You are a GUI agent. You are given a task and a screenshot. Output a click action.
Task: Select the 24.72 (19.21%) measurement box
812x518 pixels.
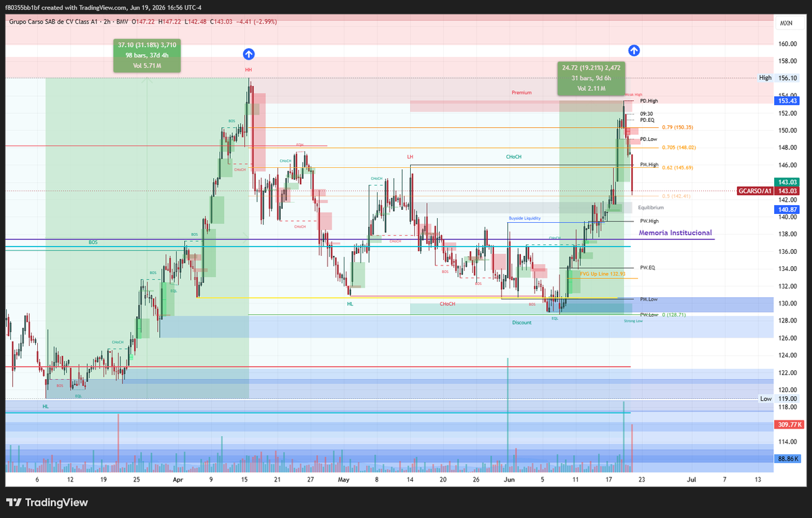click(591, 79)
